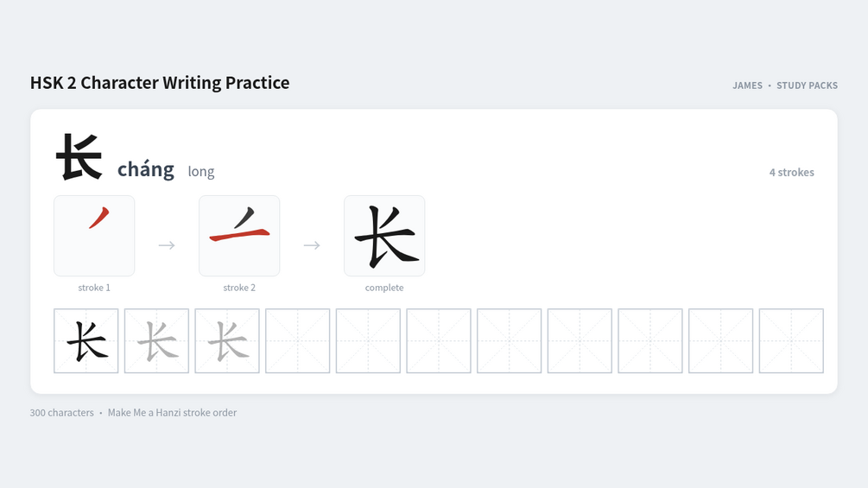Click the '4 strokes' count label
Screen dimensions: 868x488
(x=792, y=172)
